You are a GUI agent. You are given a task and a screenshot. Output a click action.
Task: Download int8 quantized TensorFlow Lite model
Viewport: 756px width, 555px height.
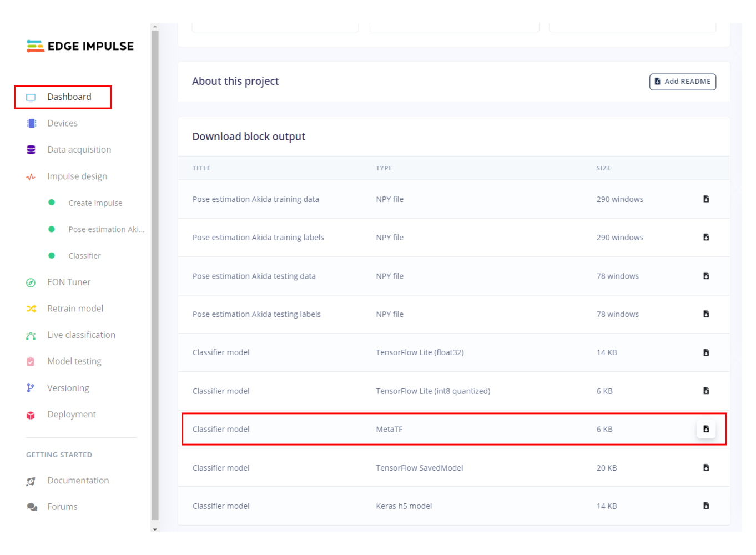706,391
